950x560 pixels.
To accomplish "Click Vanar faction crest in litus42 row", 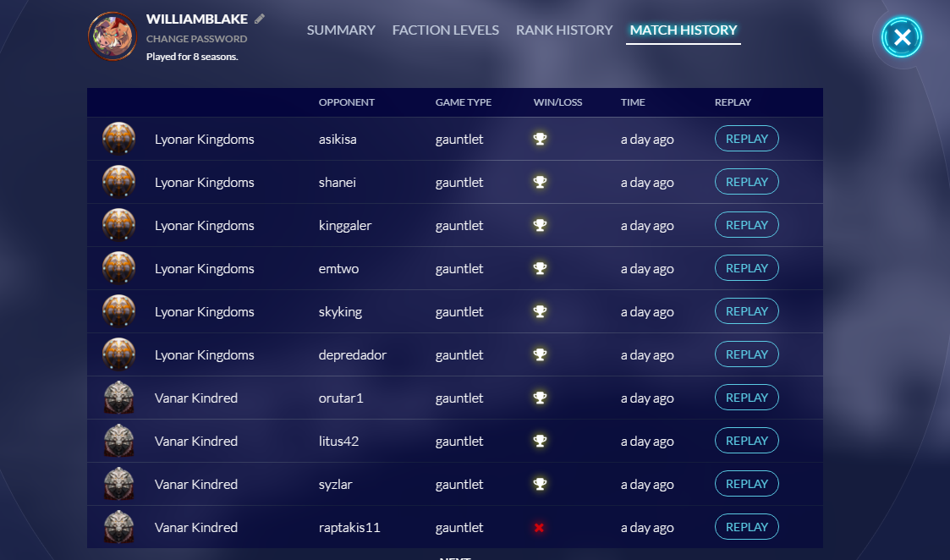I will click(x=118, y=441).
